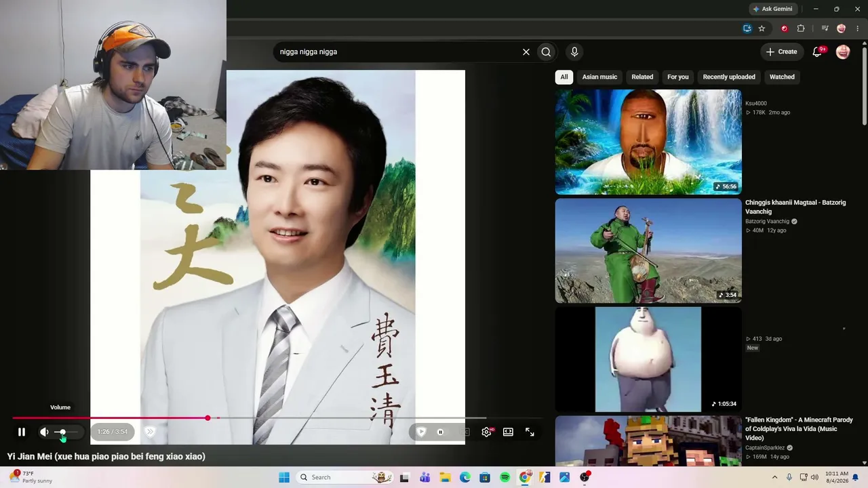Select the For you filter chip
Viewport: 868px width, 488px height.
coord(677,77)
